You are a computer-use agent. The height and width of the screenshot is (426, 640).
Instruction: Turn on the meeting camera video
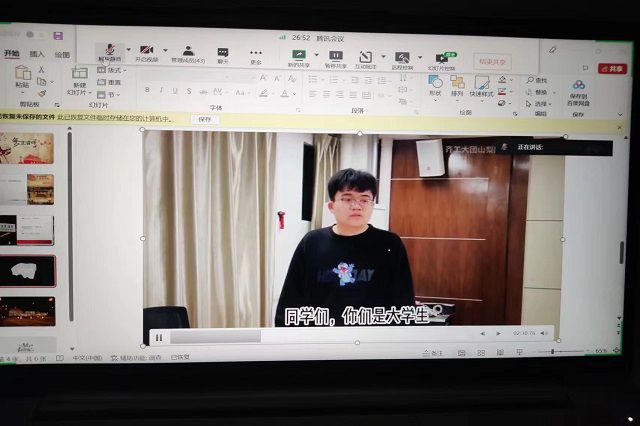pyautogui.click(x=146, y=51)
